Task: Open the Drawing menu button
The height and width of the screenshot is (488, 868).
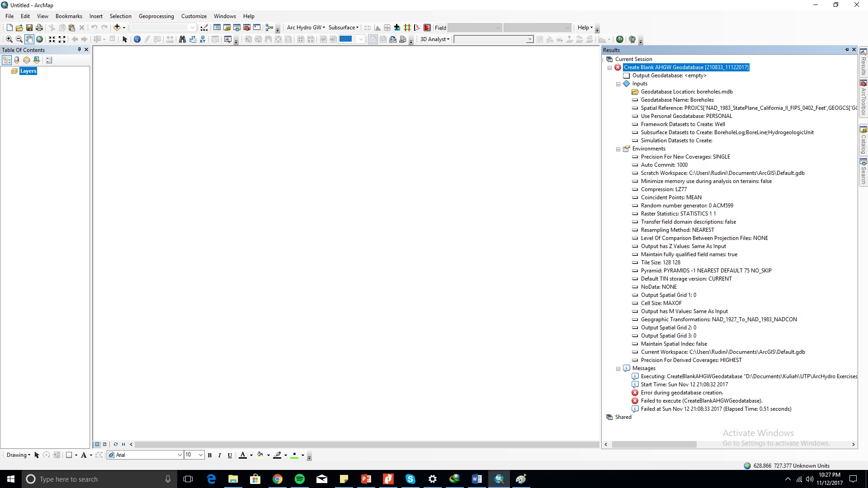Action: click(x=18, y=455)
